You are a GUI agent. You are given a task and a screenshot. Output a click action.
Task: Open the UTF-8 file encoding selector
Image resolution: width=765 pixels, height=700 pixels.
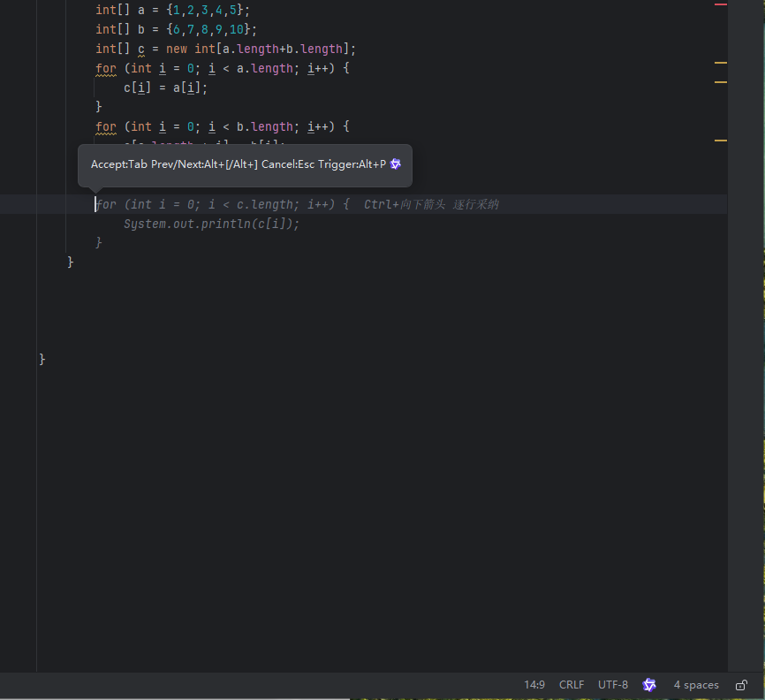[613, 685]
